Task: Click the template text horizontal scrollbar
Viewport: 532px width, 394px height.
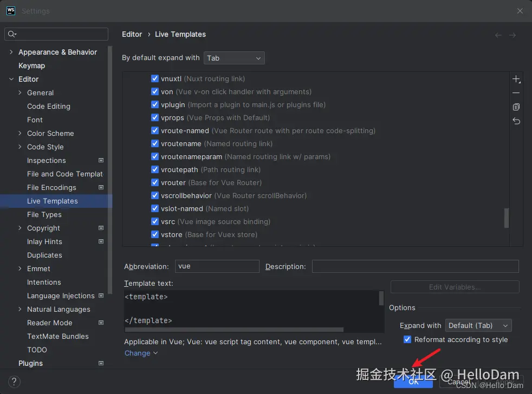Action: pyautogui.click(x=234, y=330)
